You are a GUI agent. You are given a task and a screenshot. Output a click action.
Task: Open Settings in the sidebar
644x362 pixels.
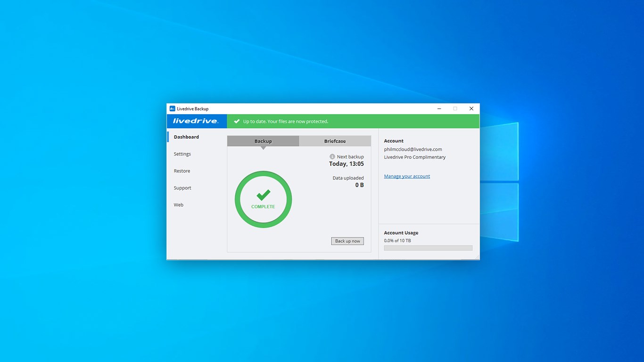(182, 154)
